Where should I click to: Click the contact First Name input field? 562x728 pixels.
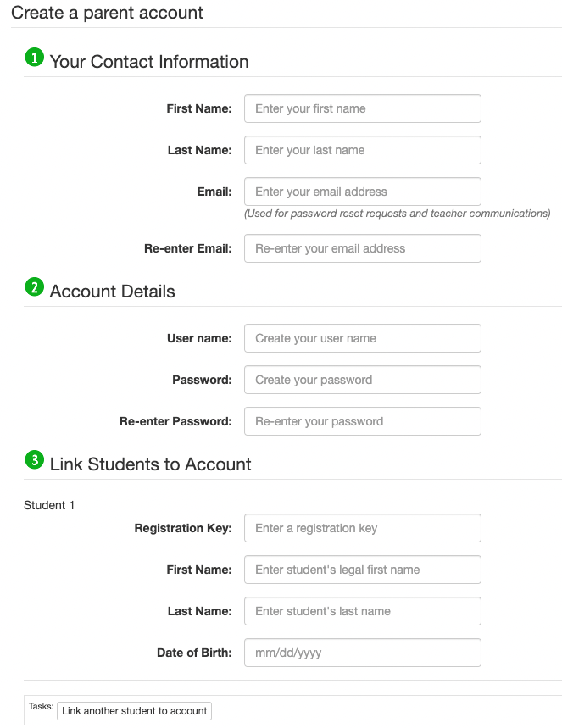[x=362, y=108]
